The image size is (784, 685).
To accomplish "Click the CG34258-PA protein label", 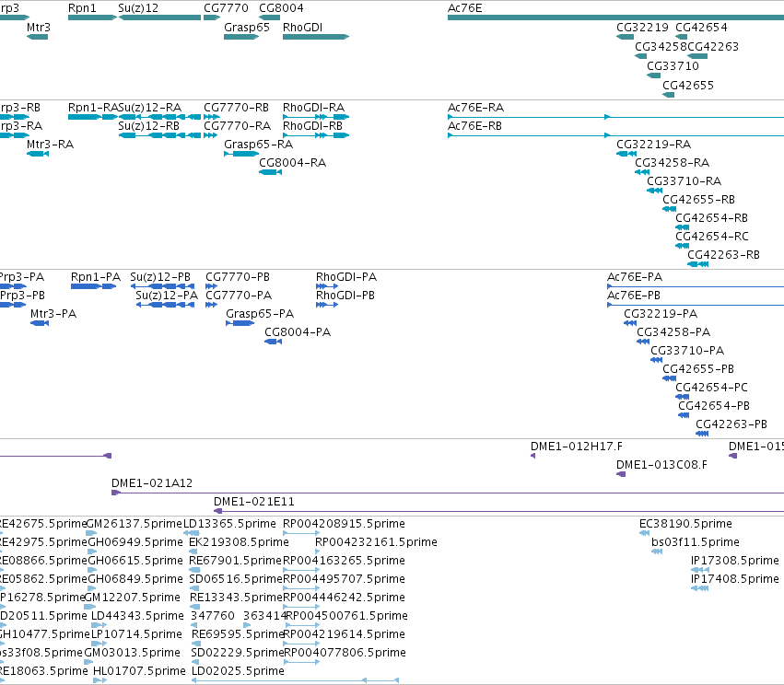I will coord(673,332).
